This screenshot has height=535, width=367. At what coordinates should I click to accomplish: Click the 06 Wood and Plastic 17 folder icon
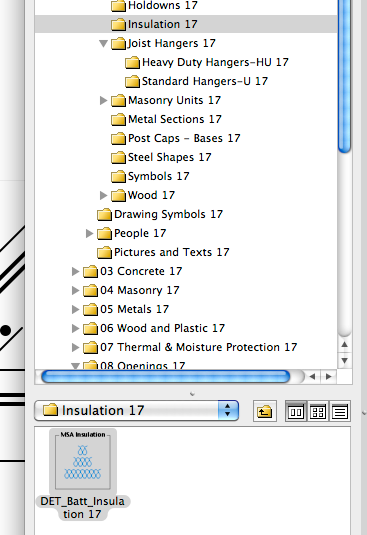[90, 328]
